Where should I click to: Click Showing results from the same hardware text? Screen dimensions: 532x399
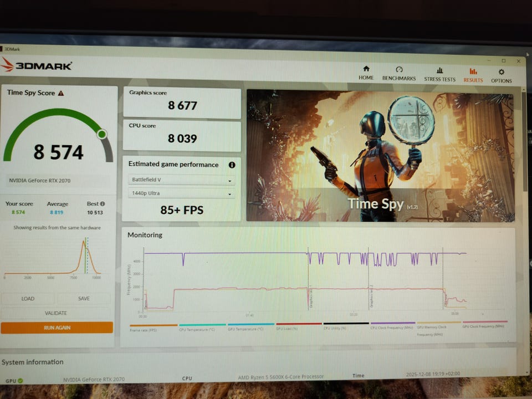(x=57, y=228)
